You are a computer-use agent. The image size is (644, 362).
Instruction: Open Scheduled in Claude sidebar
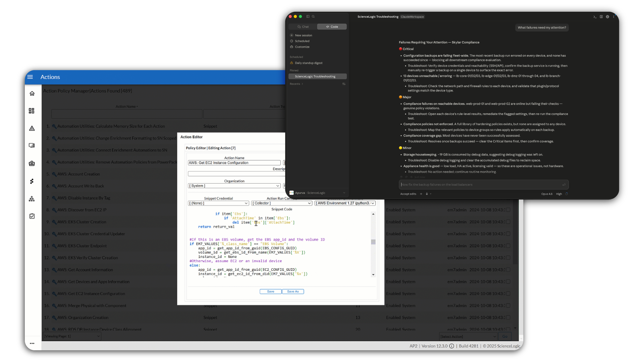click(x=302, y=41)
